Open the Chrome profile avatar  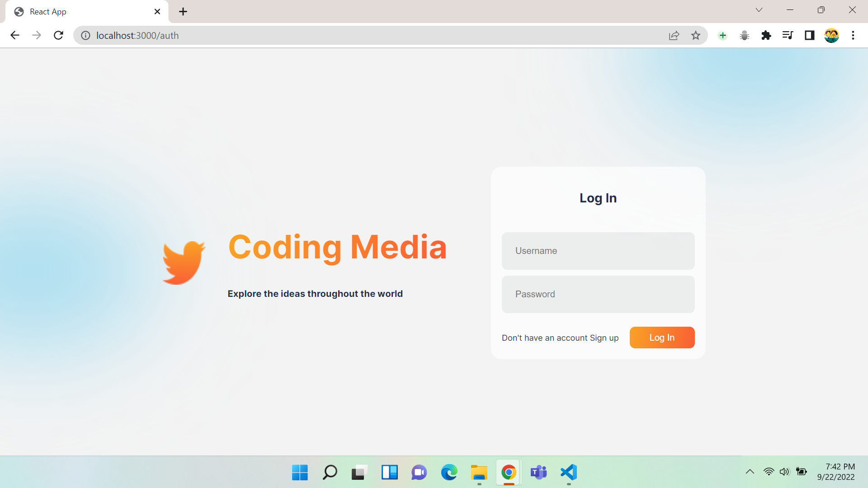tap(831, 35)
